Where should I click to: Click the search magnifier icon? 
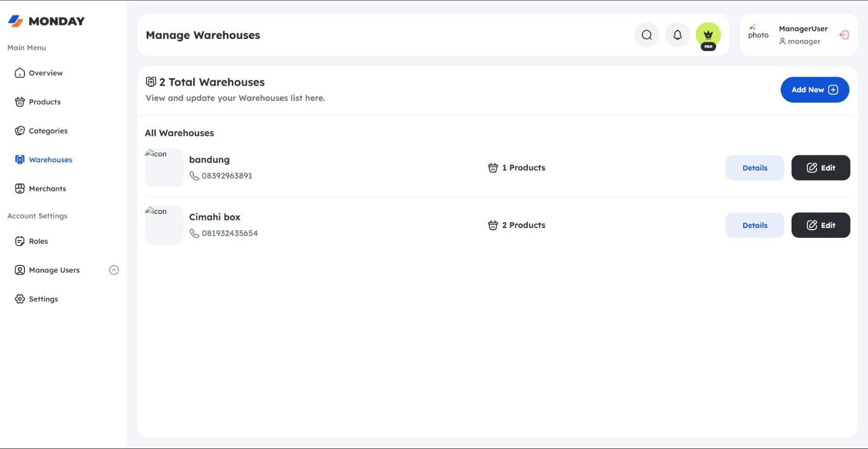point(647,35)
